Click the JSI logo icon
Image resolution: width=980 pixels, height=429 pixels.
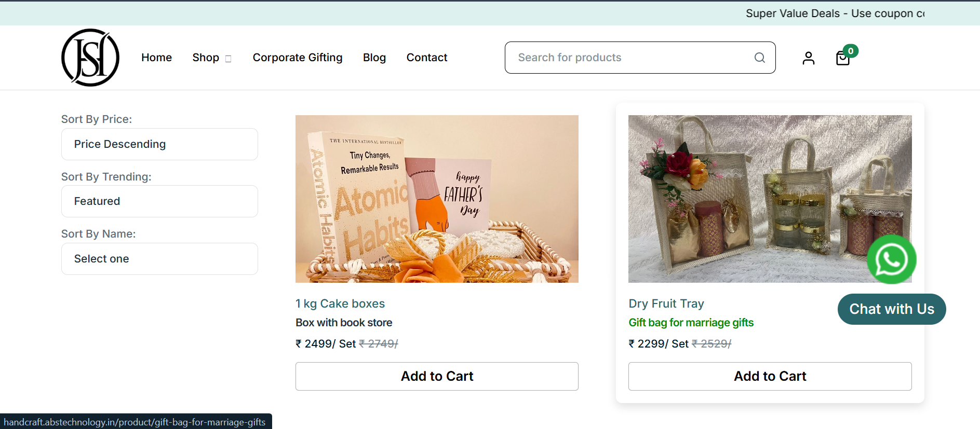pos(90,58)
